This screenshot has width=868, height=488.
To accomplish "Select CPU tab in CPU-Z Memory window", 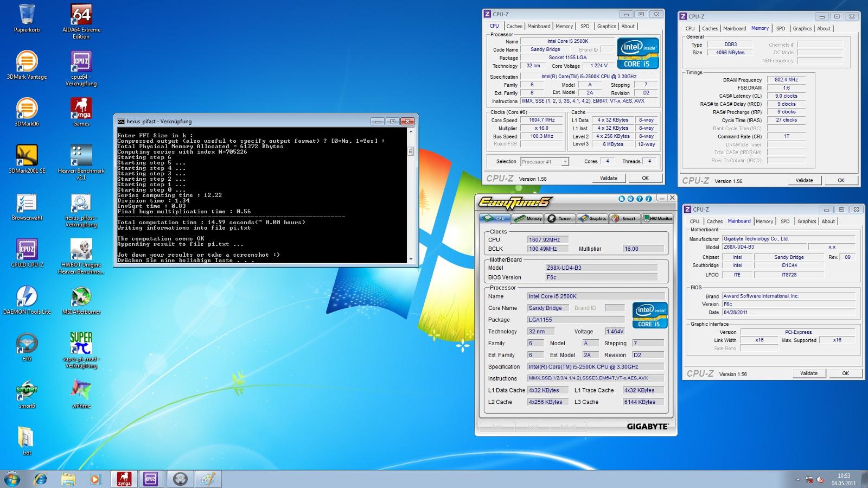I will (x=690, y=28).
